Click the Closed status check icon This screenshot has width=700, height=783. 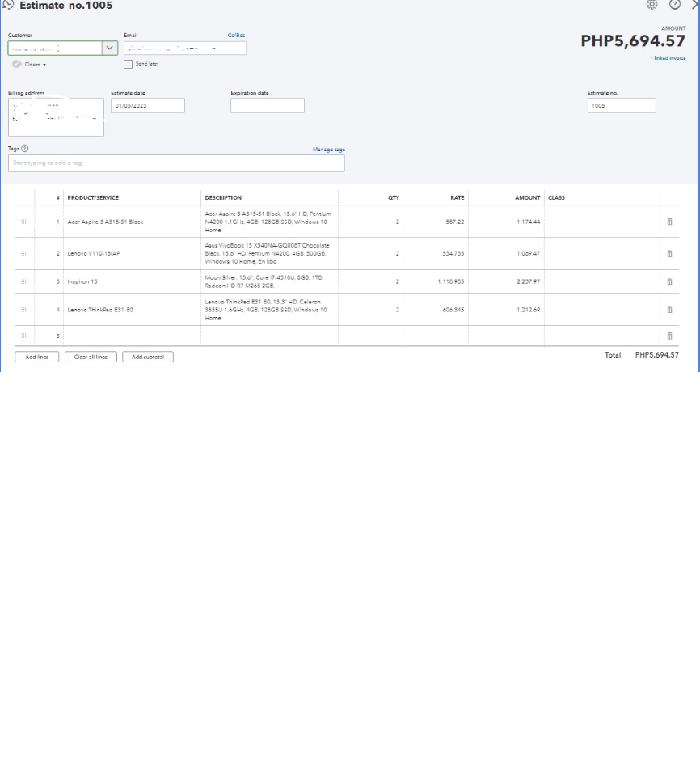(x=16, y=64)
